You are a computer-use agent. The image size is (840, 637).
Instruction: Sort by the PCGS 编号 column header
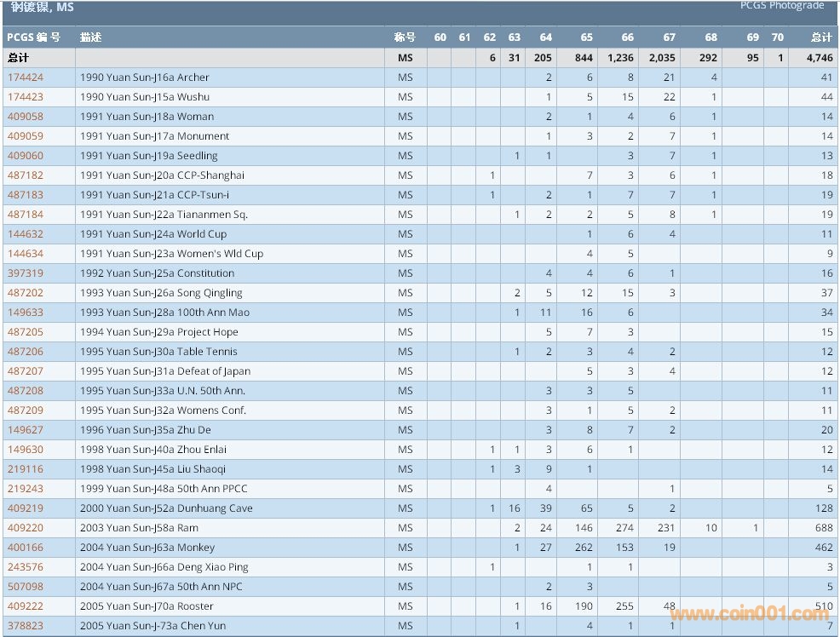coord(34,37)
